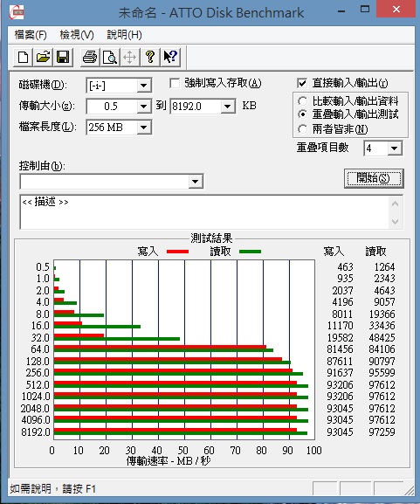420x504 pixels.
Task: Open the 檔案(F) menu
Action: coord(31,35)
